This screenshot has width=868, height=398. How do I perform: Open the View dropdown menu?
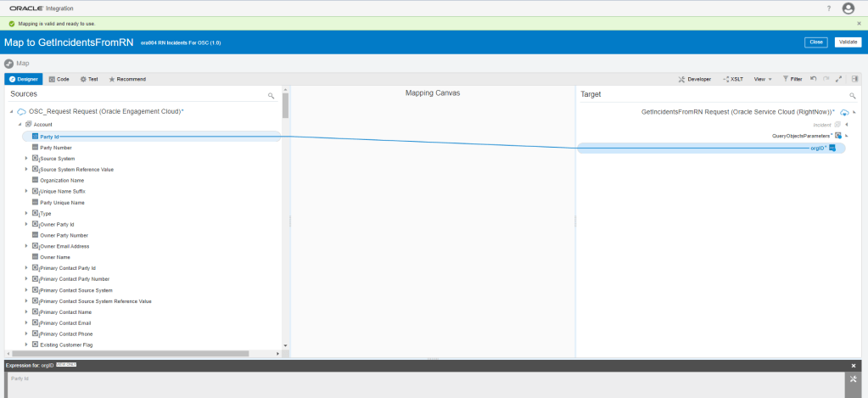pyautogui.click(x=763, y=79)
